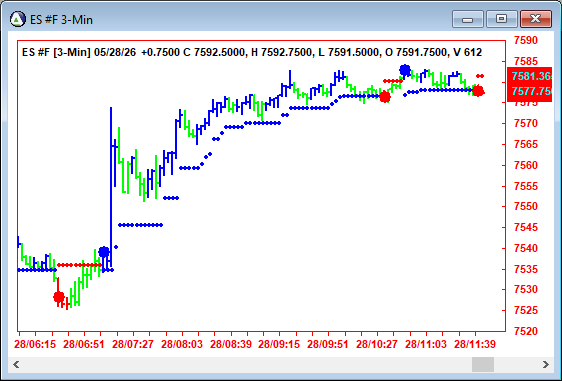
Task: Click the 7535 price axis label
Action: (x=526, y=269)
